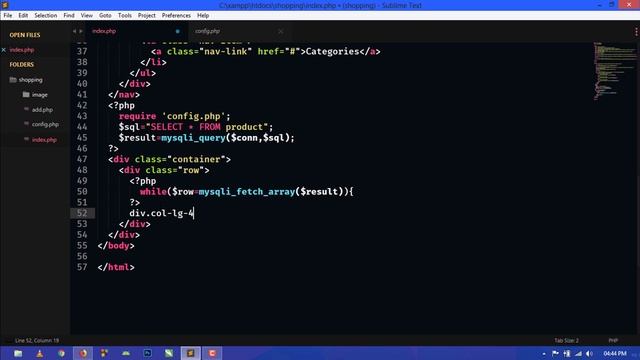Click the closing </body> tag

116,246
